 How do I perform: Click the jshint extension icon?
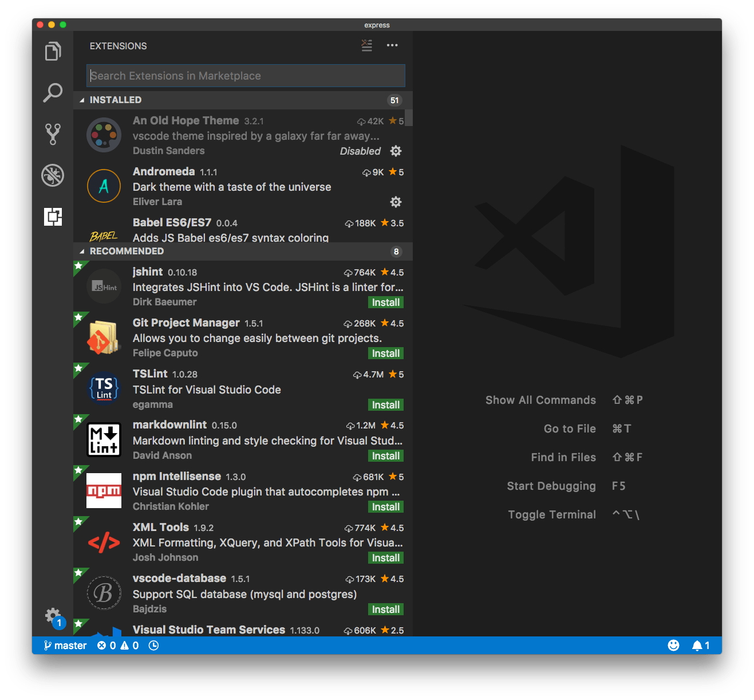click(104, 286)
